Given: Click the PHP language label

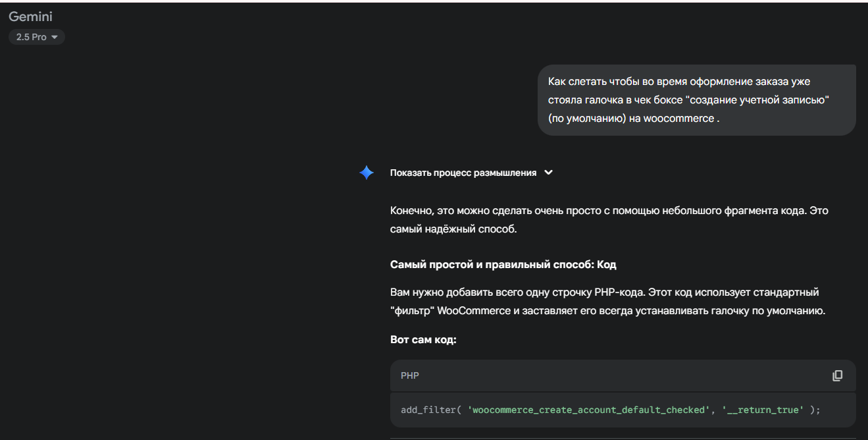Looking at the screenshot, I should [410, 375].
